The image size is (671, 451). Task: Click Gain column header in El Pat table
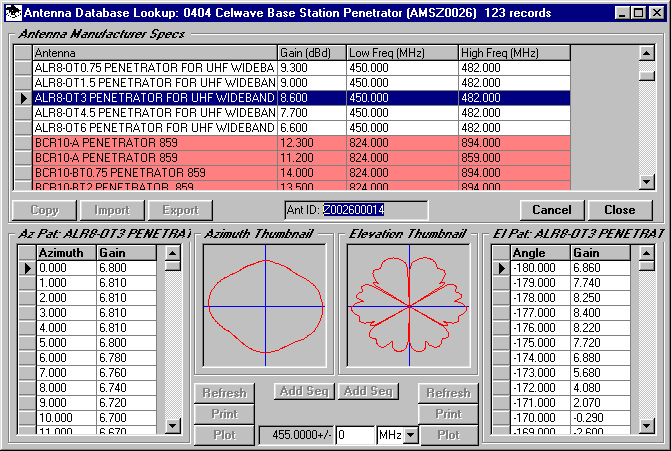point(601,253)
